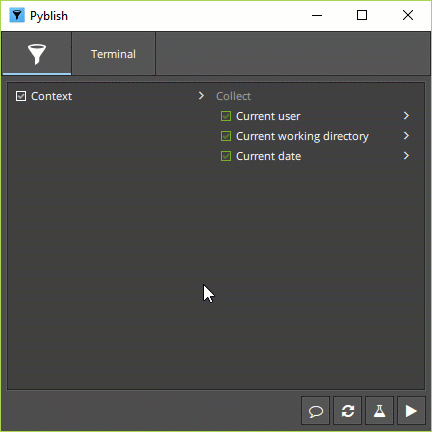Minimize the Pyblish window

(x=317, y=15)
